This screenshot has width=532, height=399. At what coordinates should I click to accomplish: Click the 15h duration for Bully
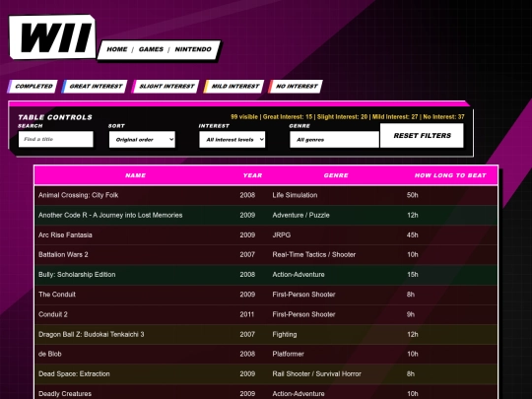tap(412, 275)
